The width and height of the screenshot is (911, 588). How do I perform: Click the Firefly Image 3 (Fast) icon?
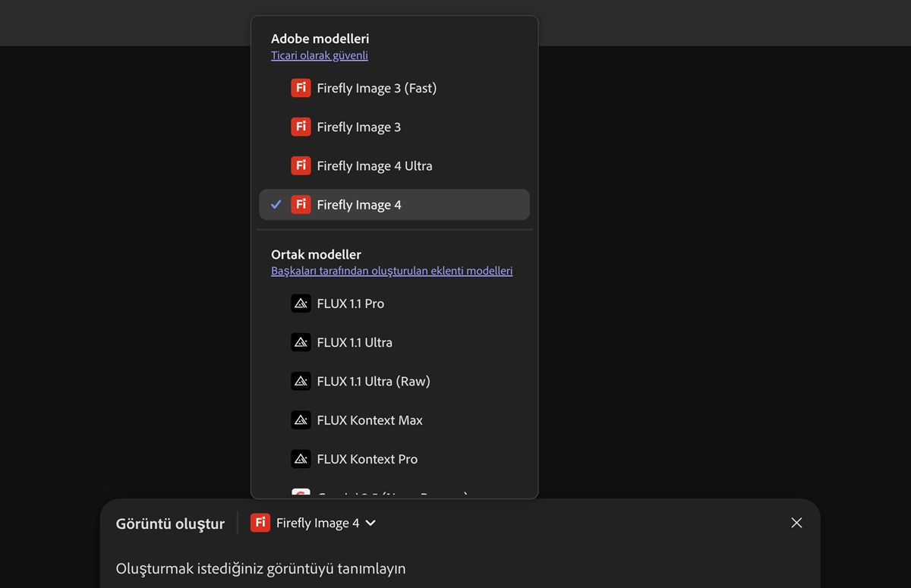[x=301, y=88]
